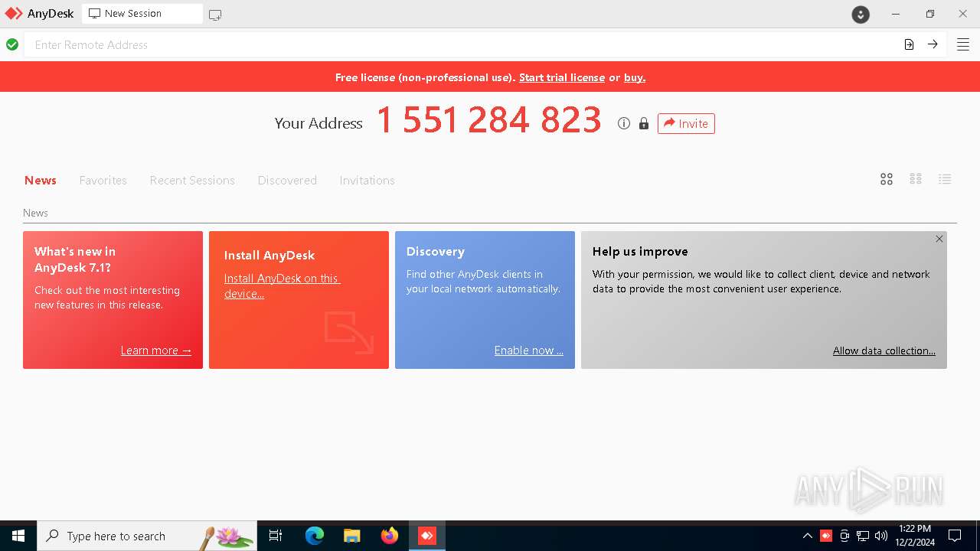Open the News tab
Screen dimensions: 980x551
(x=41, y=181)
